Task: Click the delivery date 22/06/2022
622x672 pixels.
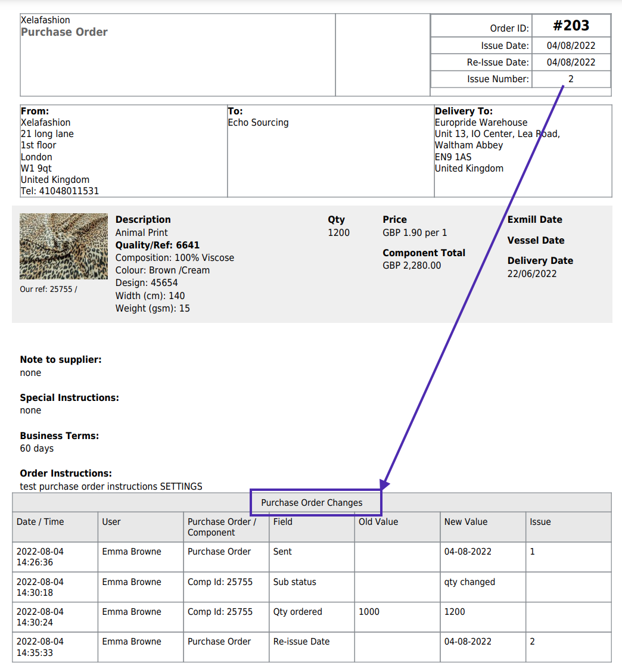Action: click(x=532, y=274)
